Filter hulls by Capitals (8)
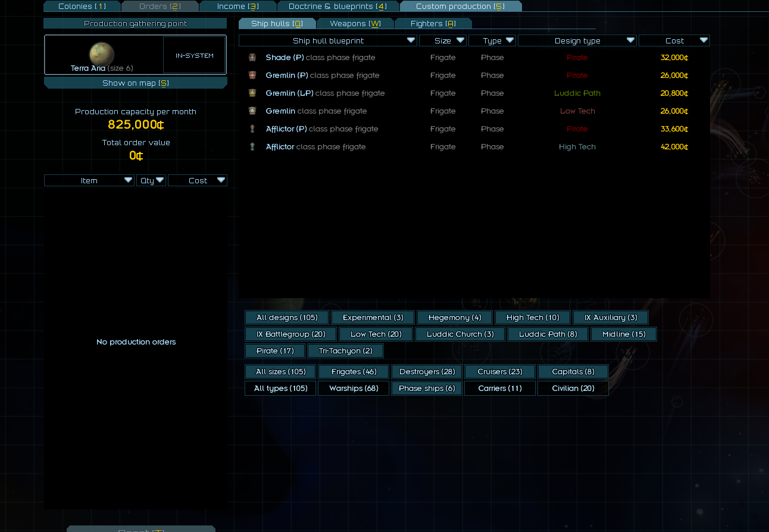 point(573,372)
